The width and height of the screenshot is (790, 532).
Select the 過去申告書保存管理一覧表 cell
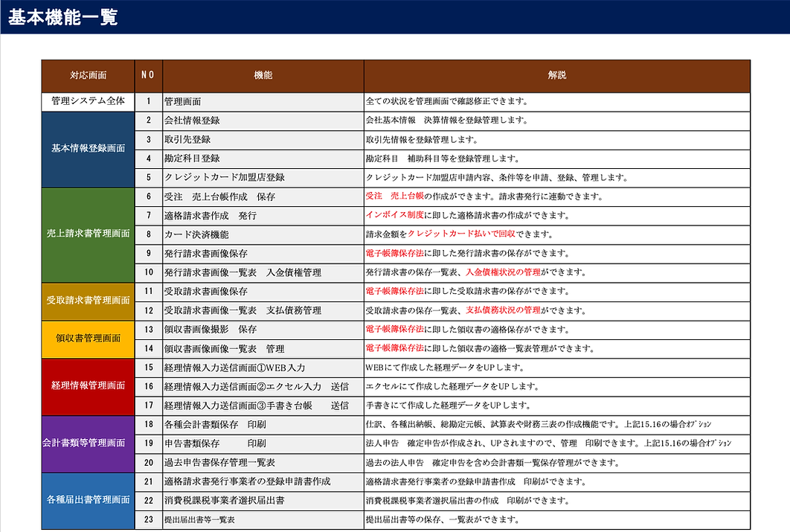tap(263, 463)
